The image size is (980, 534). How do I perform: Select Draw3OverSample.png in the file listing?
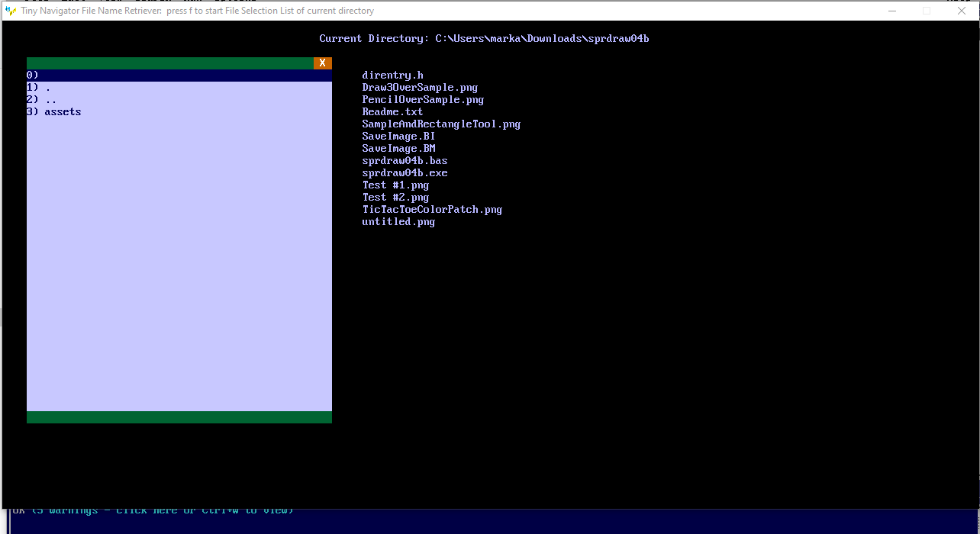click(420, 88)
